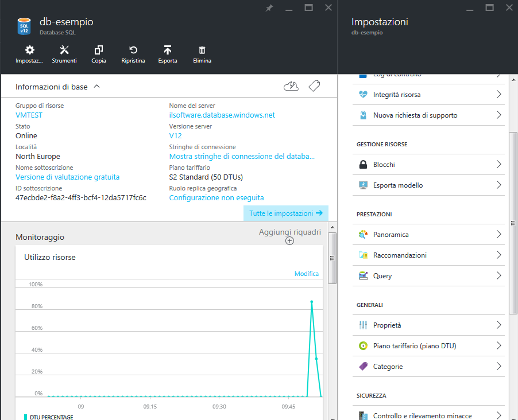Click Configurazione non eseguita geo-replication link
The image size is (518, 420).
tap(217, 198)
